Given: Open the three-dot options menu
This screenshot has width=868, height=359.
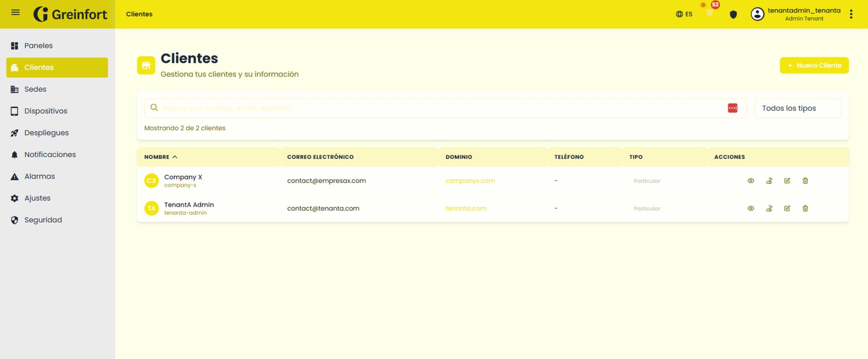Looking at the screenshot, I should [x=851, y=14].
